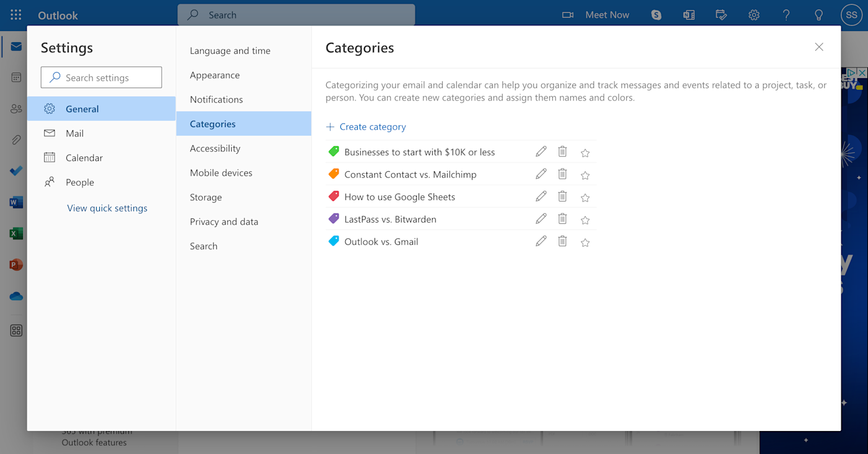Image resolution: width=868 pixels, height=454 pixels.
Task: Delete the How to use Google Sheets category
Action: (562, 197)
